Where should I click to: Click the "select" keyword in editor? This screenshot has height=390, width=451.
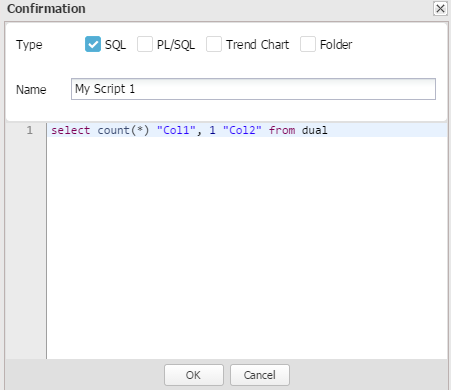[70, 130]
